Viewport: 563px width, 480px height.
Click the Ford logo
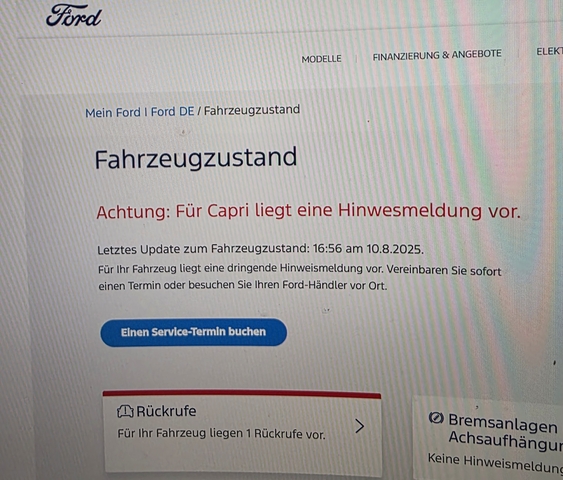point(74,15)
